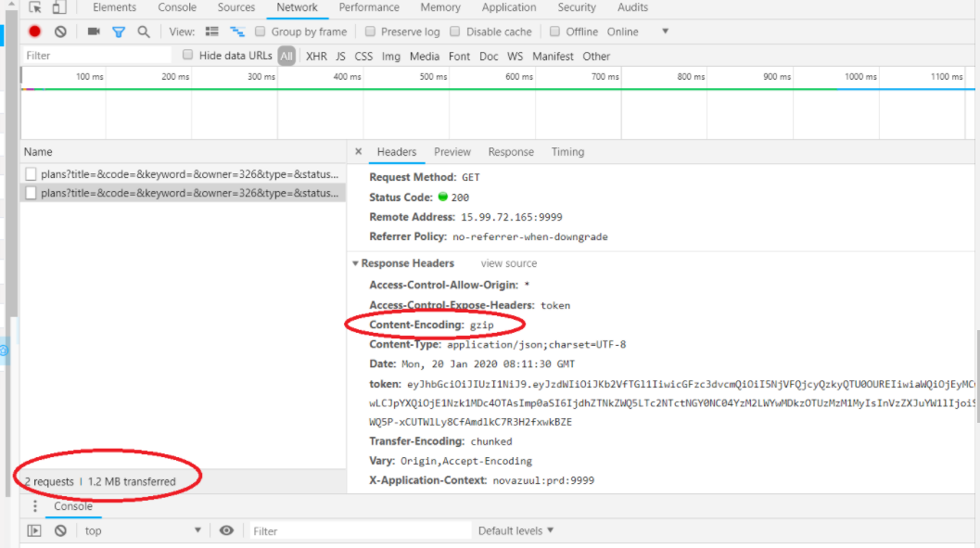Open the Online throttling dropdown

[638, 32]
